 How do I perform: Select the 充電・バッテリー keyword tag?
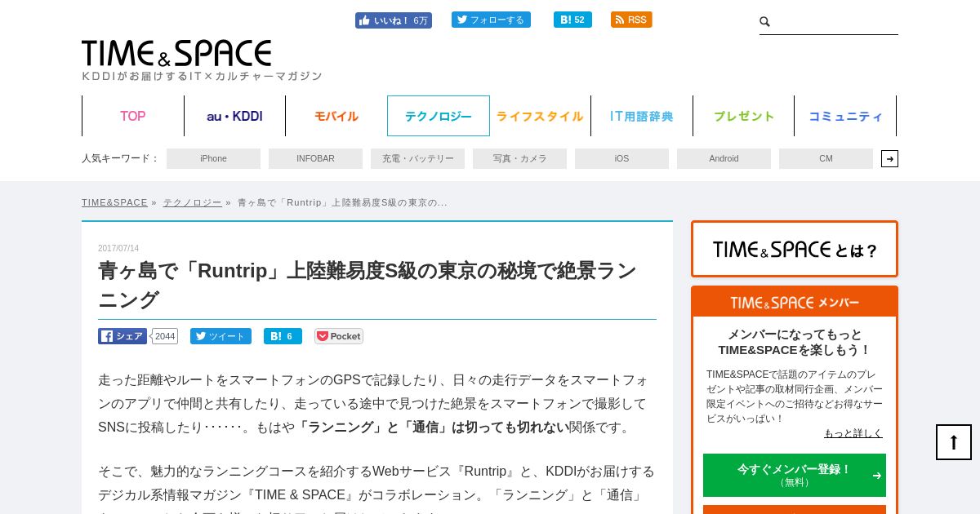[417, 158]
